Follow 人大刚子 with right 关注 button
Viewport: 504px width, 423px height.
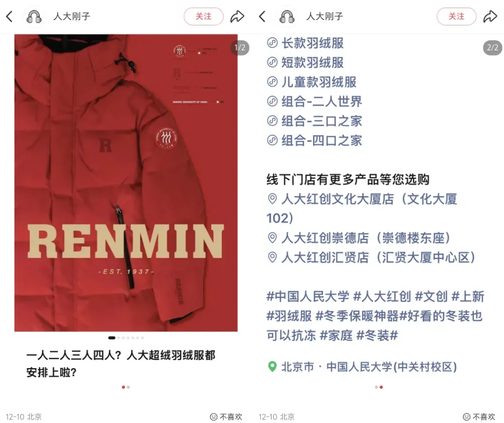pyautogui.click(x=457, y=17)
